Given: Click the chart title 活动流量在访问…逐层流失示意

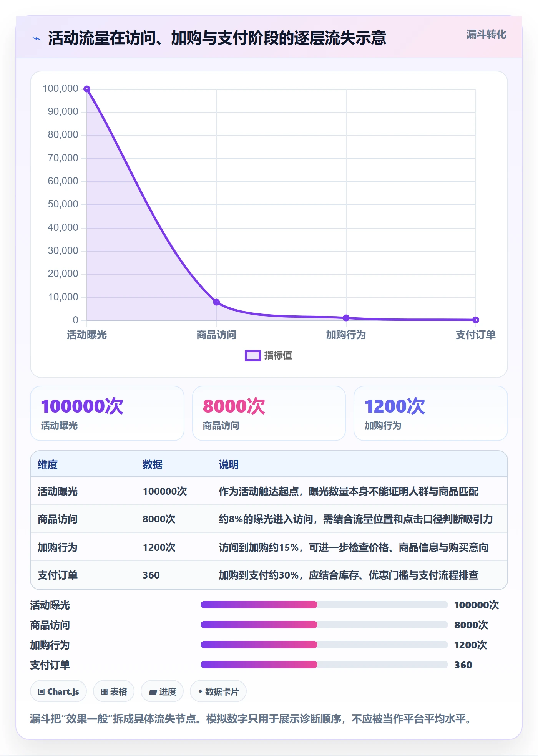Looking at the screenshot, I should [x=217, y=38].
